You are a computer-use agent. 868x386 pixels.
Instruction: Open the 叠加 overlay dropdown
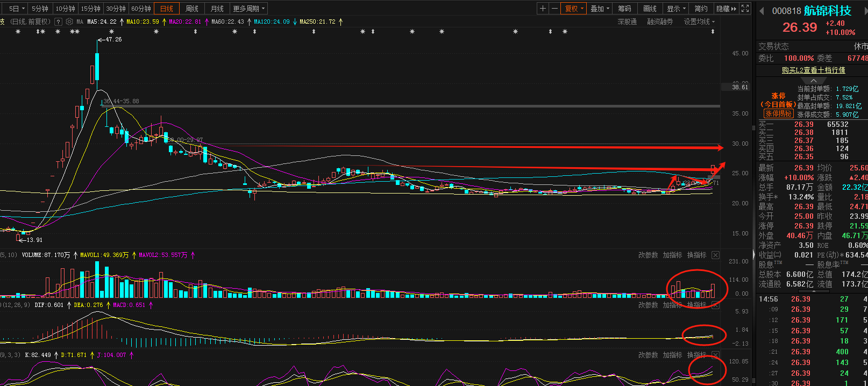coord(600,9)
